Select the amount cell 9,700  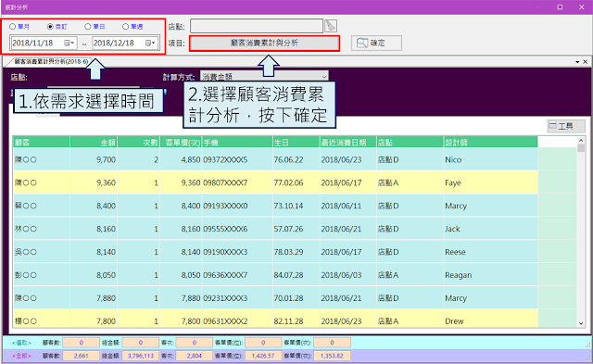(94, 159)
